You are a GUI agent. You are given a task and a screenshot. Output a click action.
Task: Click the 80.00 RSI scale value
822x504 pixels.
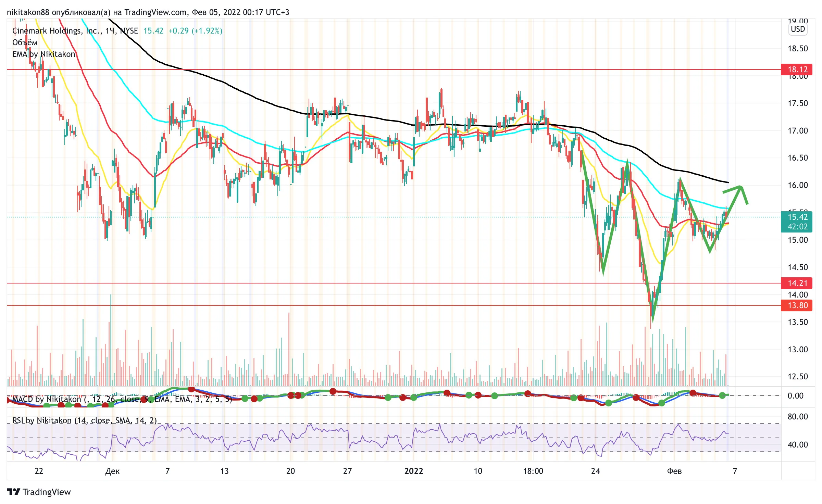(798, 417)
